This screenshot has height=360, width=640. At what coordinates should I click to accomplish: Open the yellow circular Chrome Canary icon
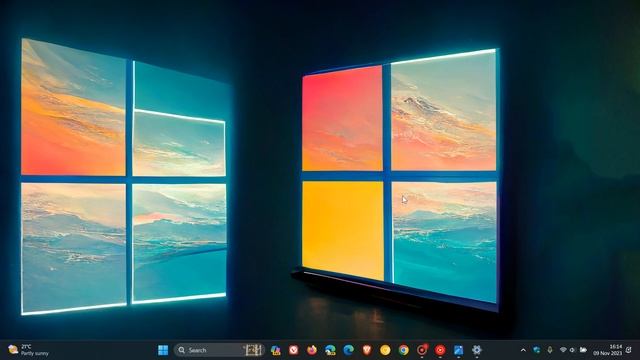pos(385,350)
